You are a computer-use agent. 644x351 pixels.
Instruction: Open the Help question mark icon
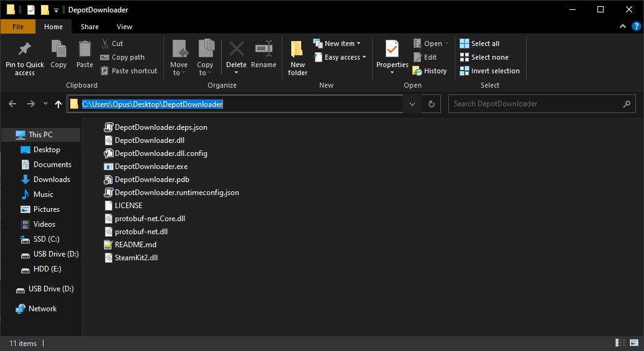click(636, 26)
